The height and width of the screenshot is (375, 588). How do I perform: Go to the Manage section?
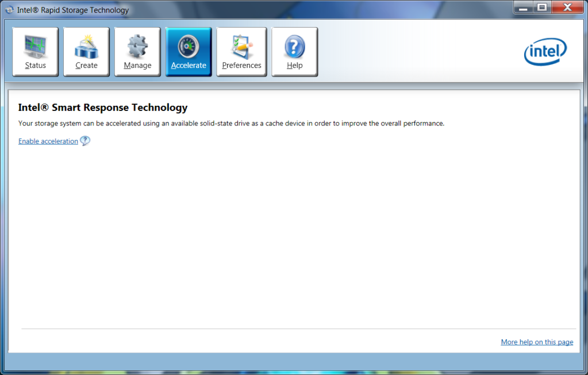point(137,52)
